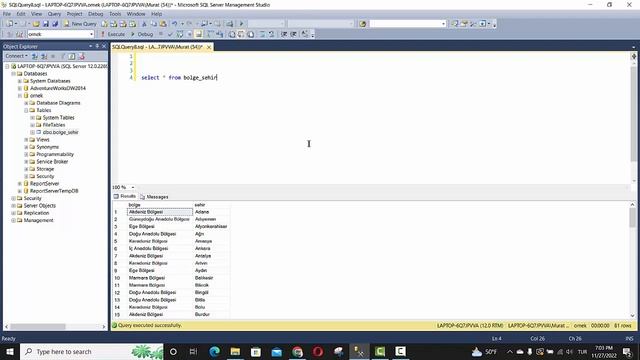The image size is (640, 360).
Task: Close the Object Explorer panel
Action: click(x=104, y=46)
